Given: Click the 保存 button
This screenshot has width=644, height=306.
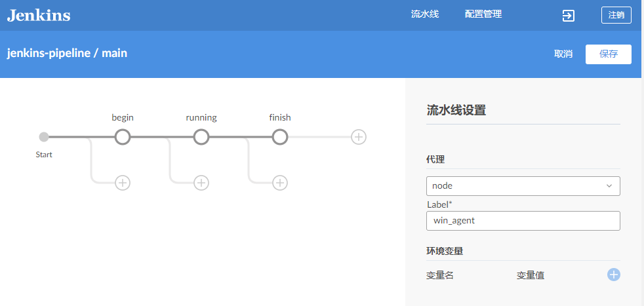Looking at the screenshot, I should [x=609, y=54].
